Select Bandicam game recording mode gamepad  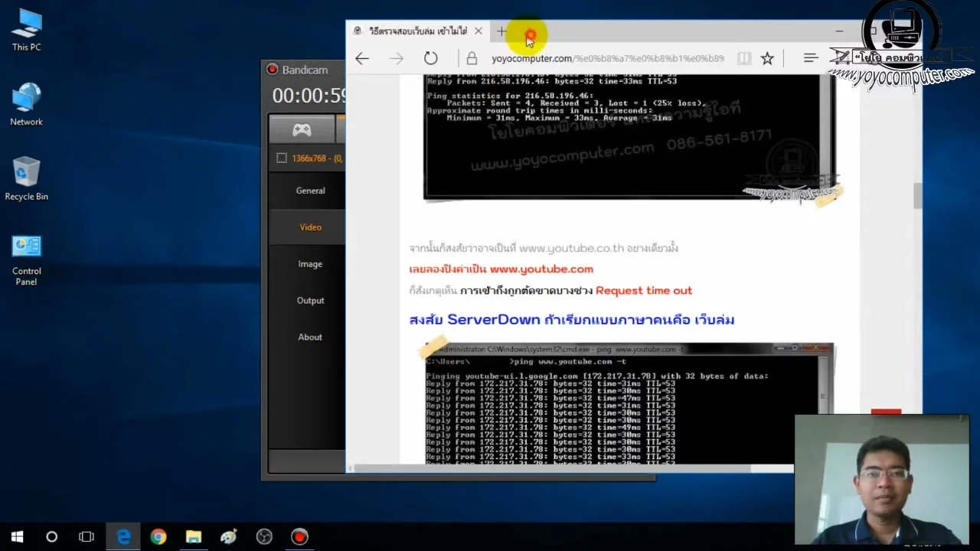click(x=302, y=130)
